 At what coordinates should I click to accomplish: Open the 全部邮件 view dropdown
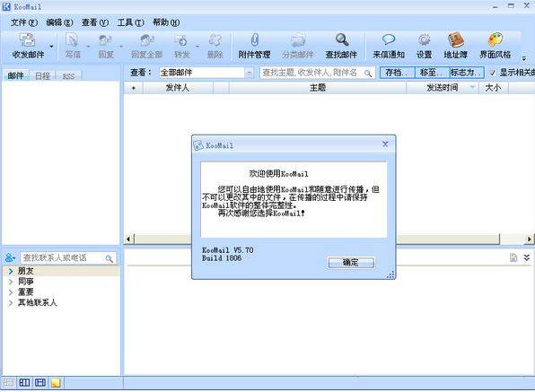[x=250, y=73]
